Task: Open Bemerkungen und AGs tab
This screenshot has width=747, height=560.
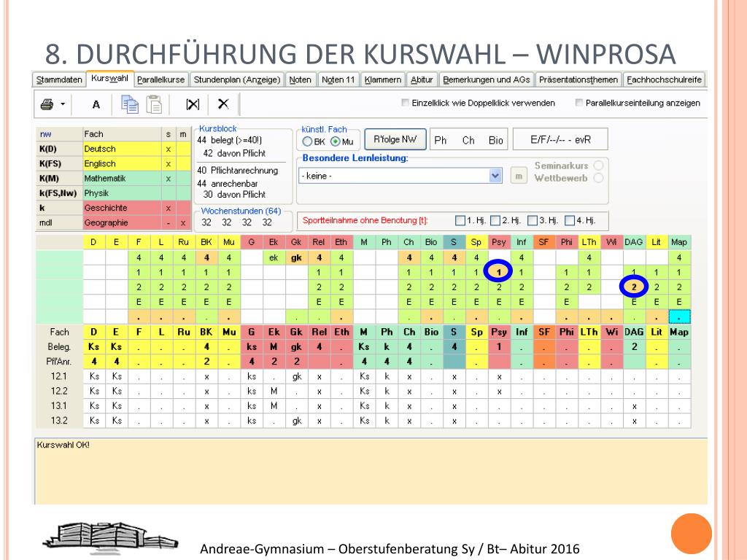Action: coord(486,79)
